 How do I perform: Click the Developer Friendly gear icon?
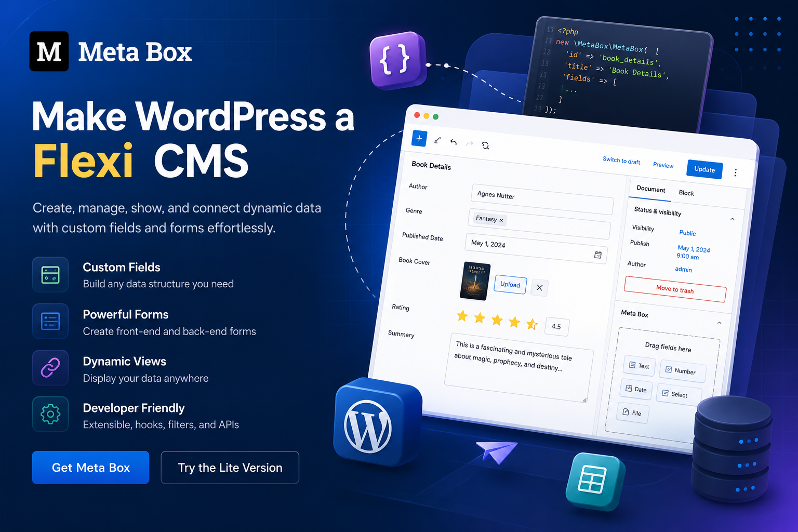(50, 414)
